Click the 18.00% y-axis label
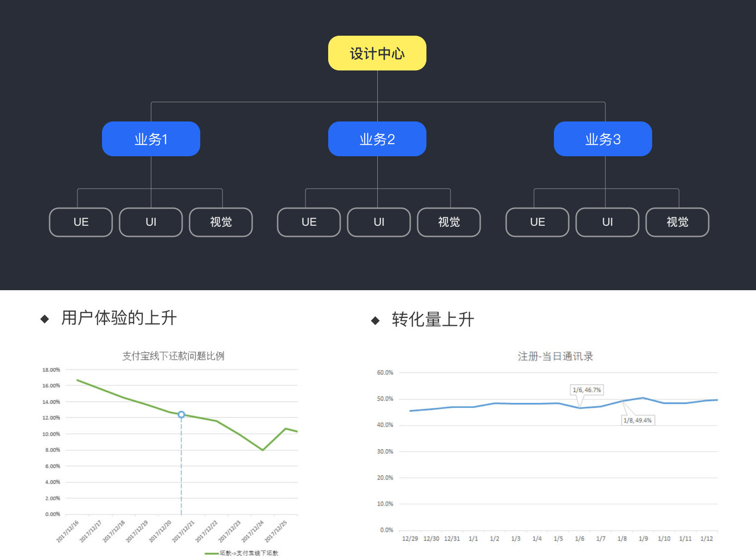Screen dimensions: 756x560 51,370
